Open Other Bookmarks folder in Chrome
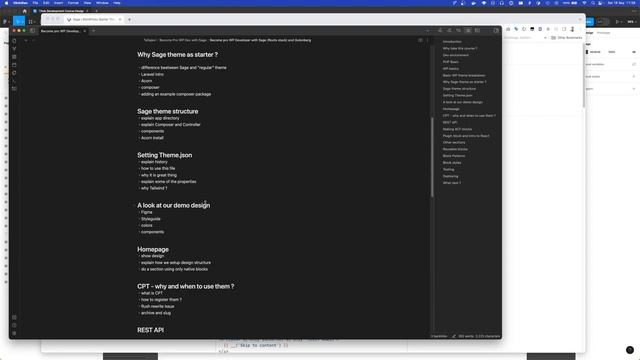 click(567, 38)
